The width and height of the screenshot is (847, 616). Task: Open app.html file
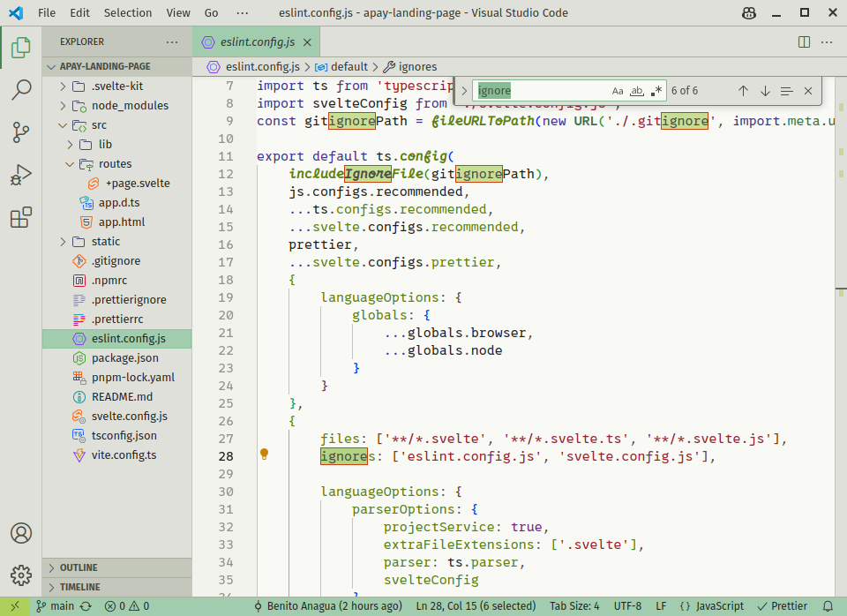pyautogui.click(x=117, y=222)
